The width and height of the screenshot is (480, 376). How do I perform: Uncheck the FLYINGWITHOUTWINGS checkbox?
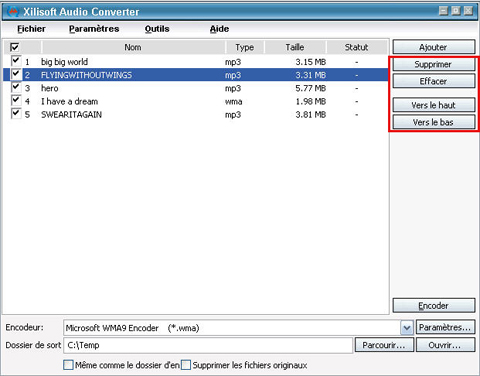(16, 74)
